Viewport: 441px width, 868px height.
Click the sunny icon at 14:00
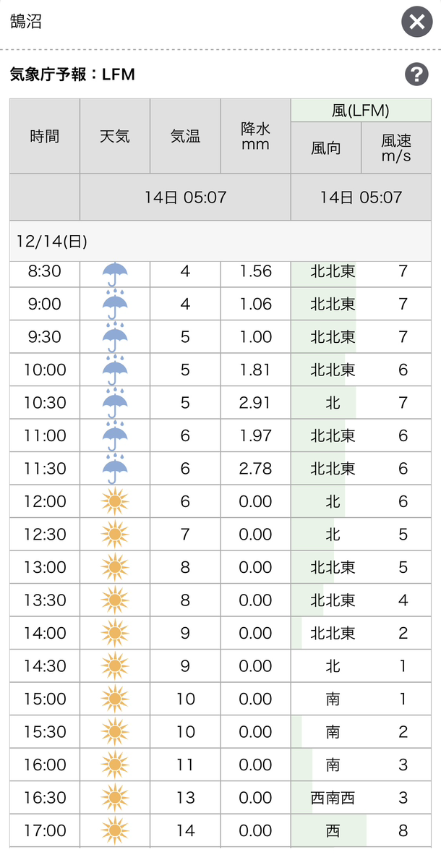pos(115,633)
